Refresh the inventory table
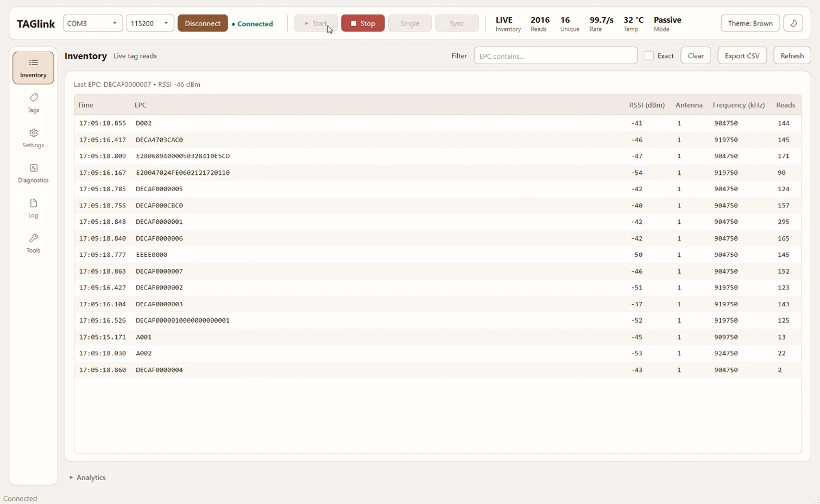 [792, 55]
